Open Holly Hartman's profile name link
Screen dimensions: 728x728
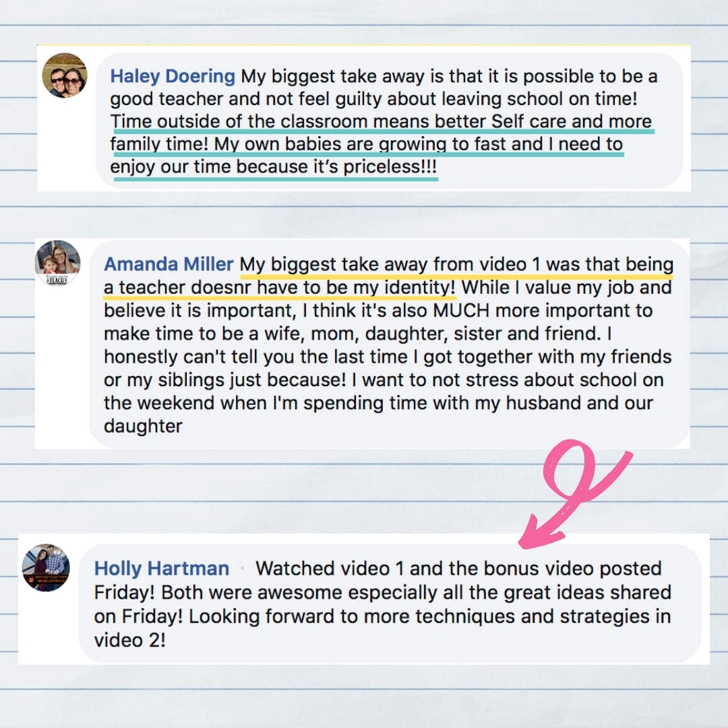162,568
